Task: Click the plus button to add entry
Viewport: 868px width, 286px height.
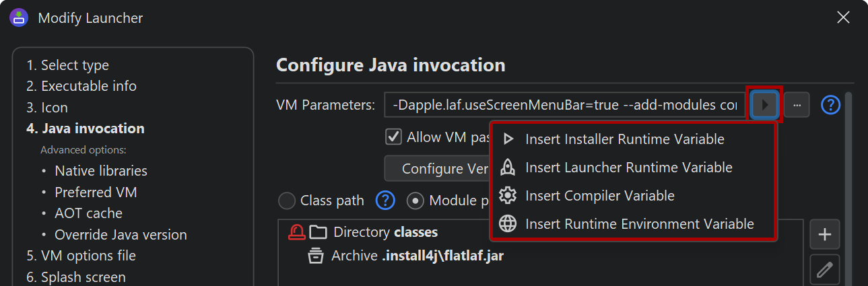Action: [824, 235]
